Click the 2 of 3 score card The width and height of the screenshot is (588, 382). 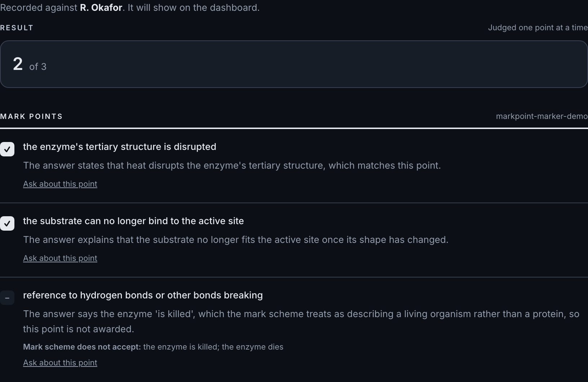[294, 64]
